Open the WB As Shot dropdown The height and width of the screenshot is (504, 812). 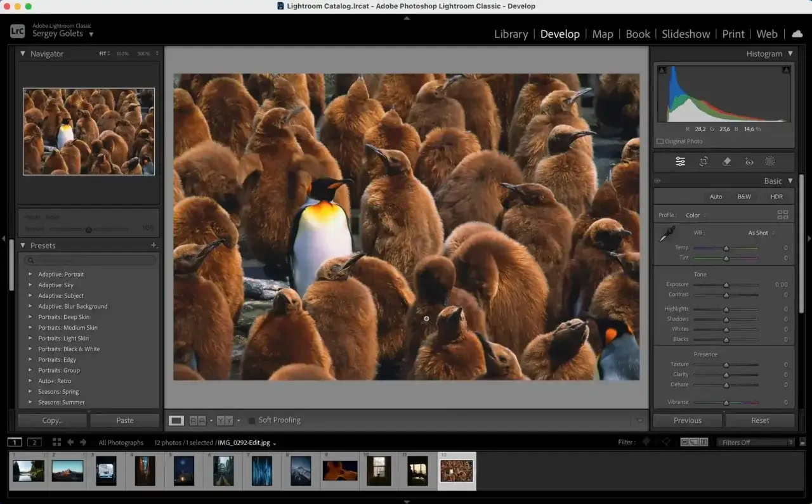pos(758,233)
